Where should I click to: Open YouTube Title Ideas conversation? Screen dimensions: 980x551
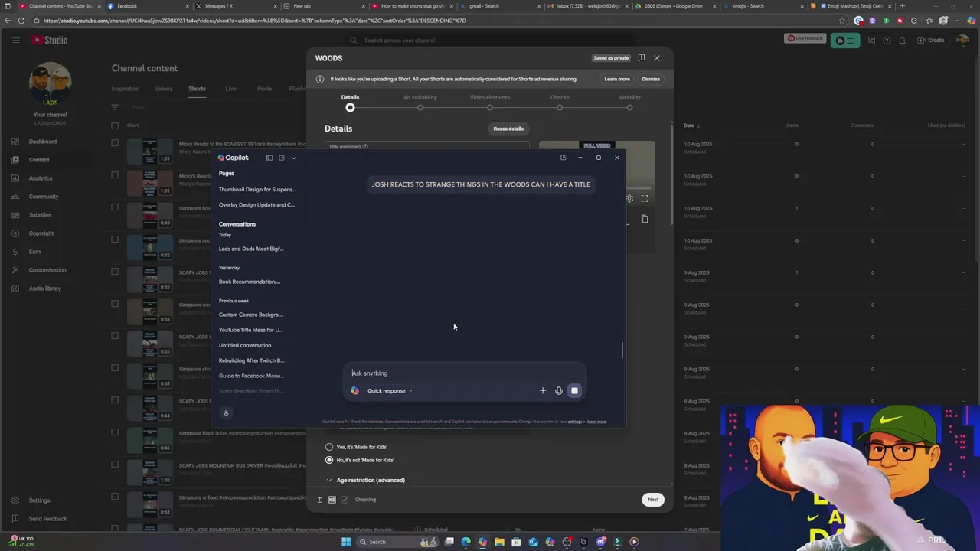[250, 330]
